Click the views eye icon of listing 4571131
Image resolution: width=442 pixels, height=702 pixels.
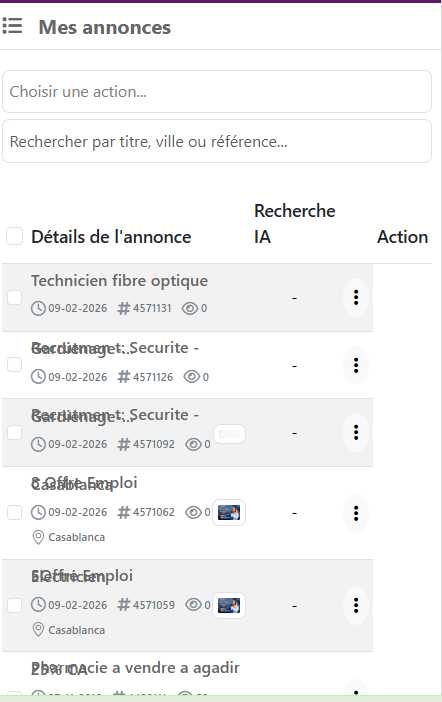point(190,308)
